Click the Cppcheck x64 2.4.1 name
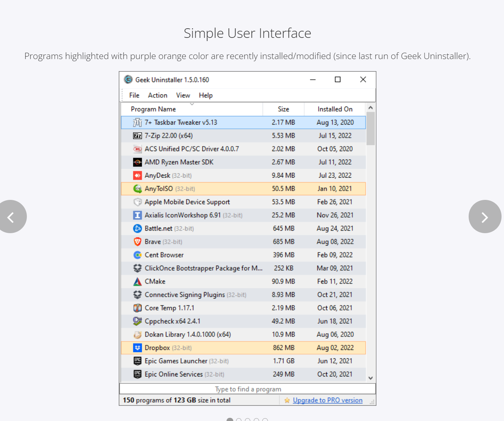This screenshot has height=421, width=504. [172, 321]
